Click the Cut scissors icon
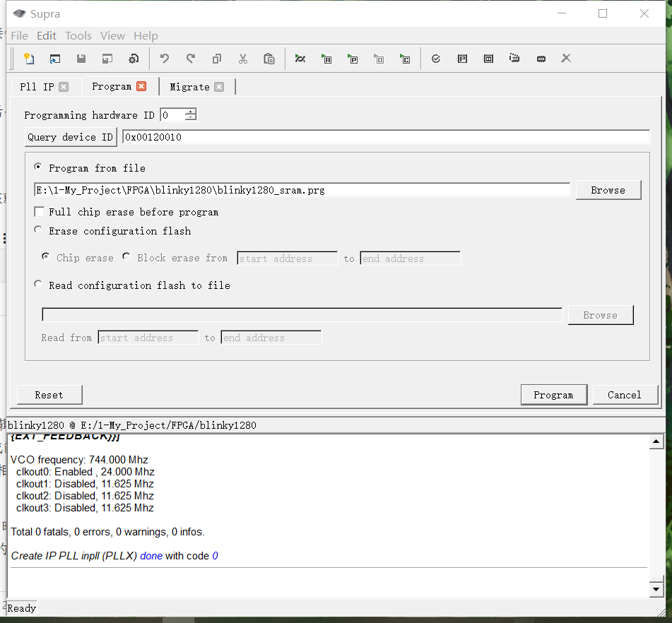This screenshot has width=672, height=623. 243,59
